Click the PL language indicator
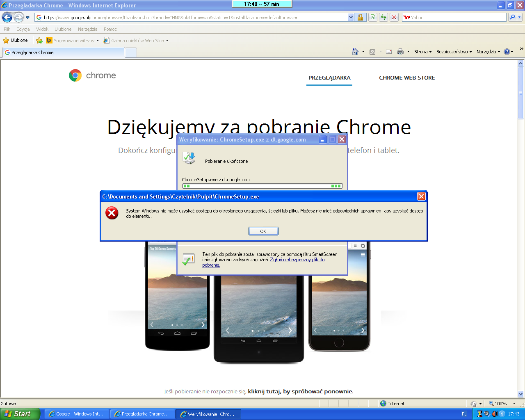The width and height of the screenshot is (525, 420). pyautogui.click(x=464, y=414)
